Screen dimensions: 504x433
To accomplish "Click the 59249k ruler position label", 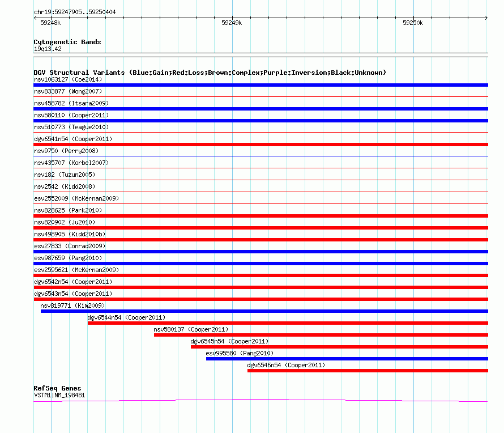I will tap(232, 23).
